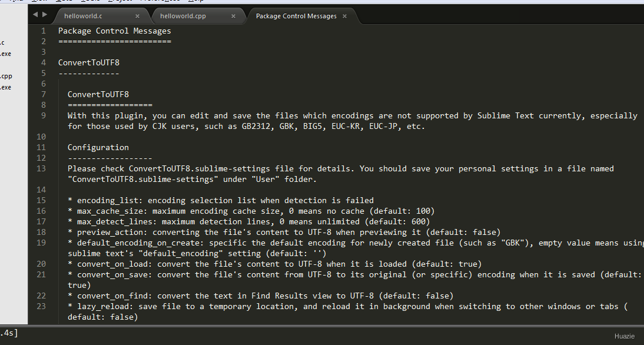The height and width of the screenshot is (345, 644).
Task: Click line number 13 in the gutter
Action: point(41,169)
